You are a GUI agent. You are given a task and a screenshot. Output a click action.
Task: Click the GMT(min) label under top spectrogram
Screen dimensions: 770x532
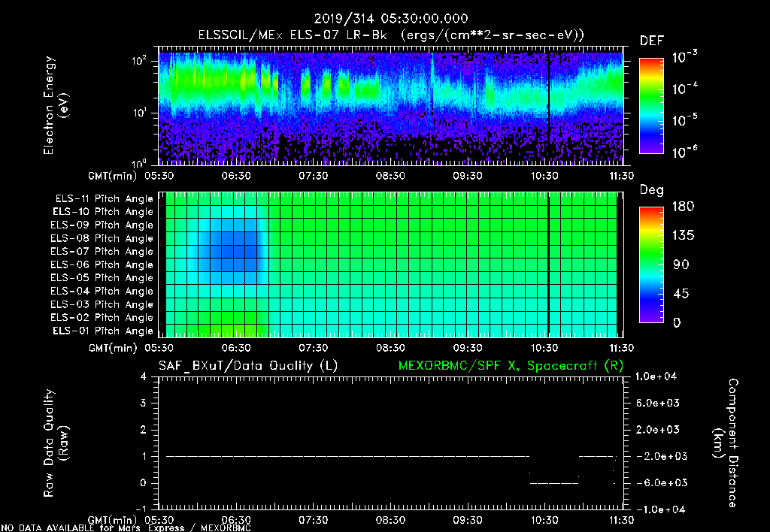(113, 176)
